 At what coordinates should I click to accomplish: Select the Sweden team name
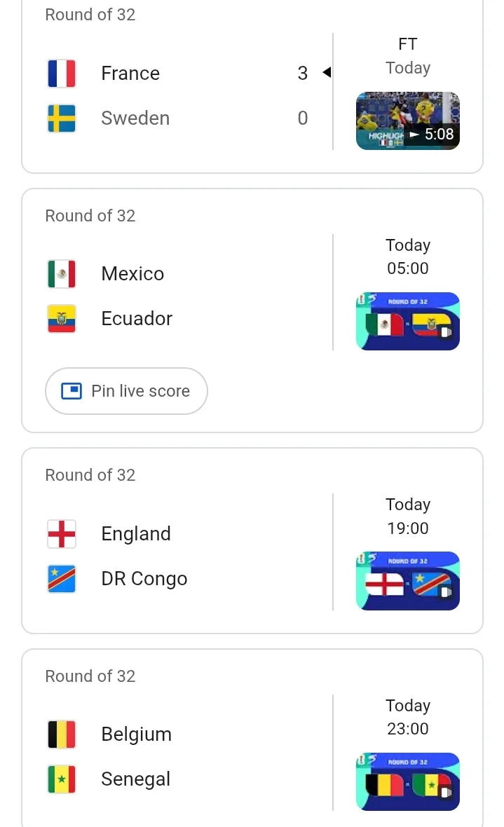coord(135,118)
